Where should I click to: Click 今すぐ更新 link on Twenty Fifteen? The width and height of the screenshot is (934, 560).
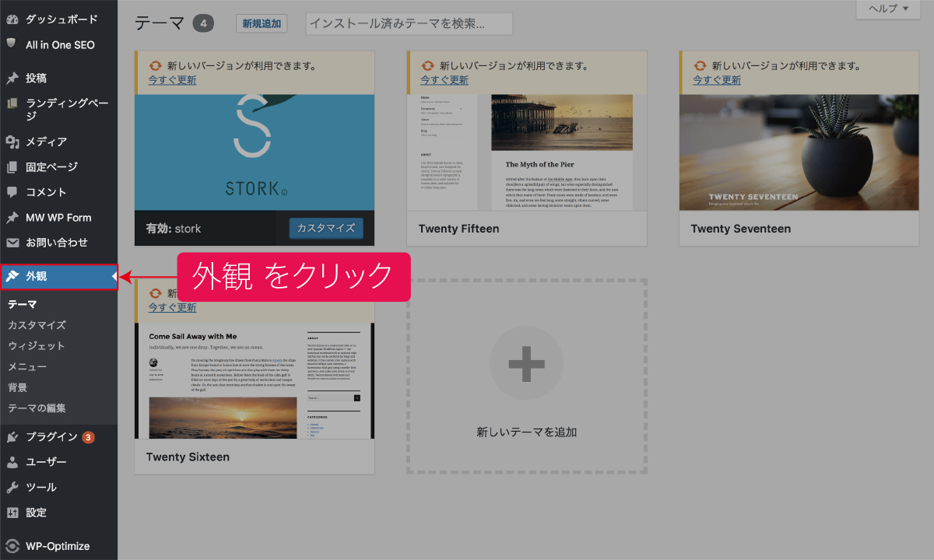pos(444,80)
